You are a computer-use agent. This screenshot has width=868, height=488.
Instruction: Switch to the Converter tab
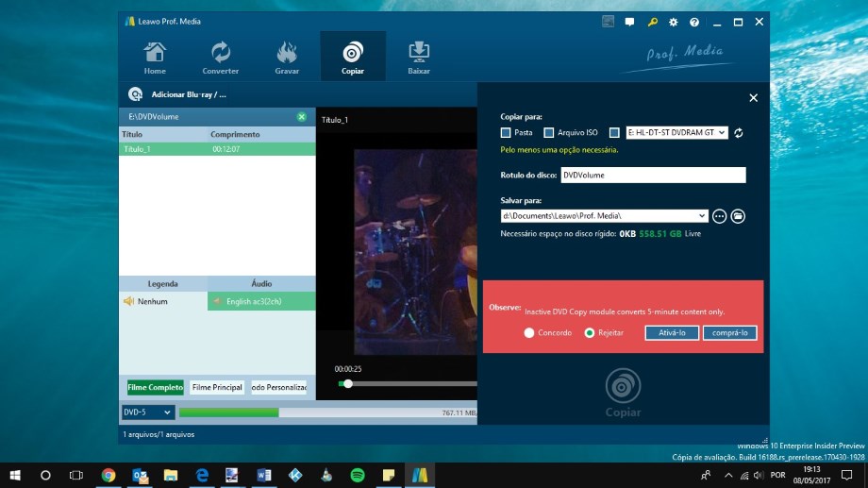click(x=221, y=57)
